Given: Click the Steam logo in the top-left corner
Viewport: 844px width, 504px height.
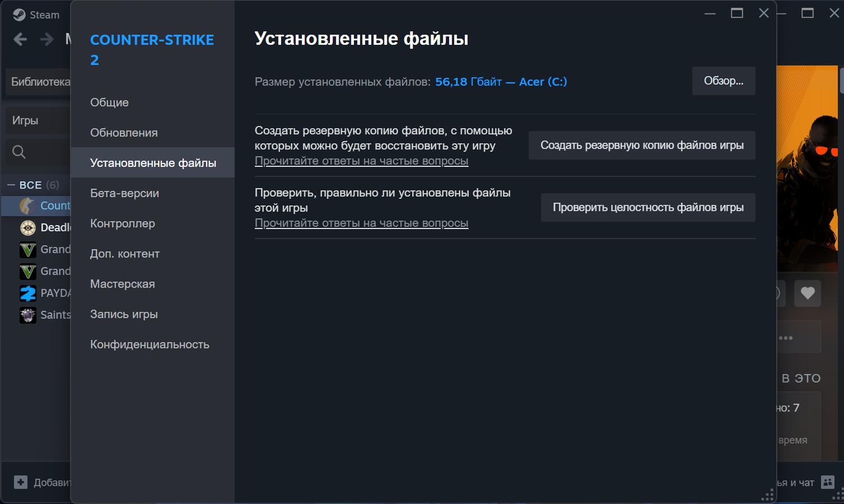Looking at the screenshot, I should 19,15.
